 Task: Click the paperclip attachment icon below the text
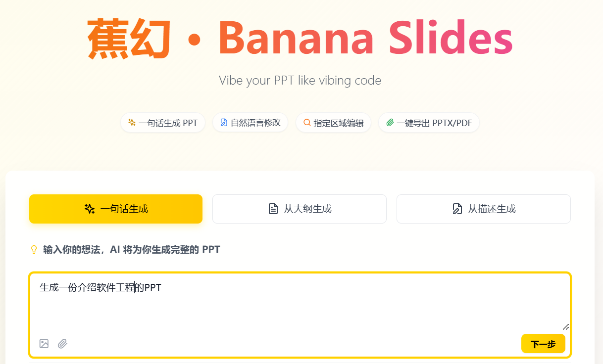click(x=62, y=344)
